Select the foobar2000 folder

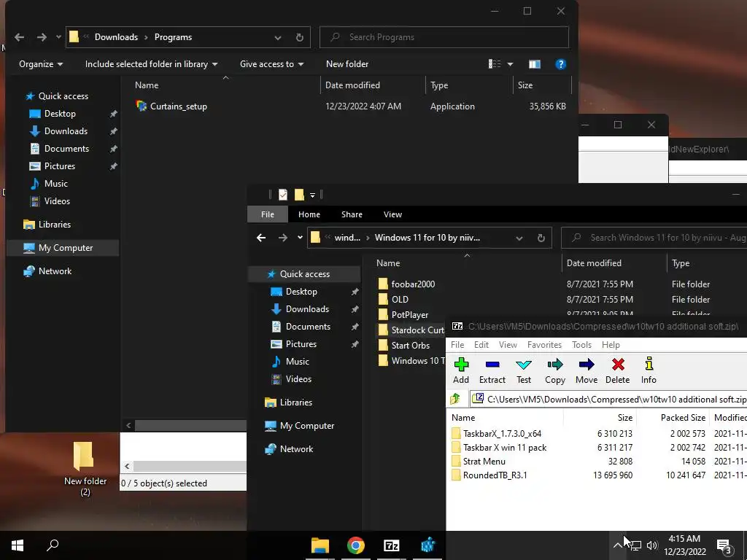click(x=406, y=284)
